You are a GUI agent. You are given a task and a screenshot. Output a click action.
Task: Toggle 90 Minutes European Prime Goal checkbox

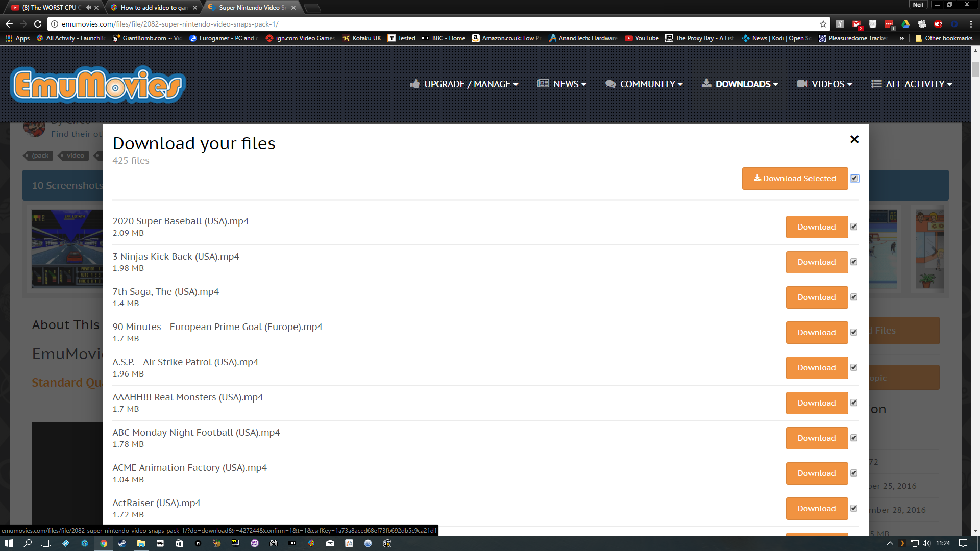click(x=854, y=332)
